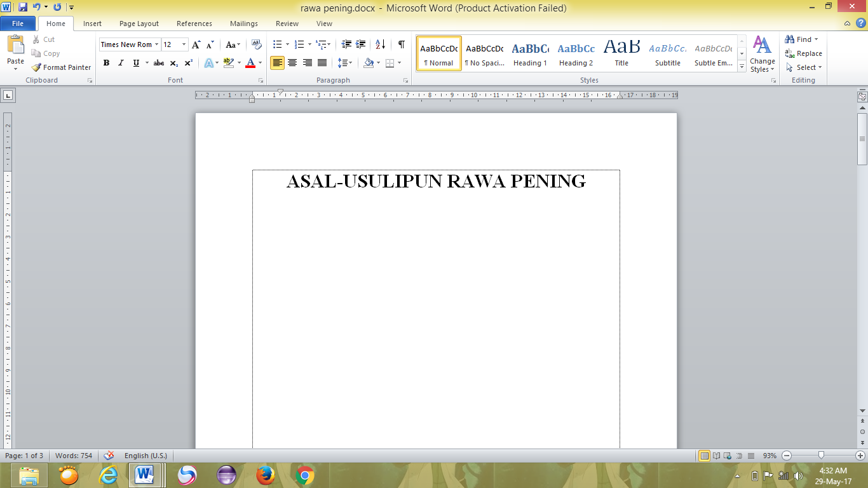Select the Format Painter tool
This screenshot has height=488, width=868.
[x=61, y=67]
